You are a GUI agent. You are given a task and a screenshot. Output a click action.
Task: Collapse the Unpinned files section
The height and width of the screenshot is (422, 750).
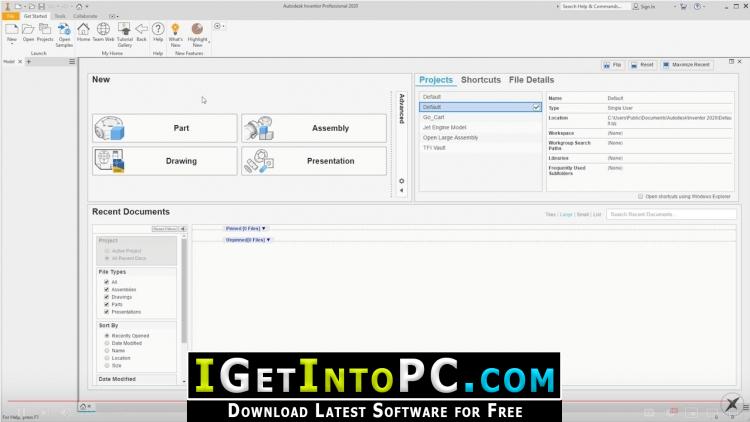[x=248, y=240]
